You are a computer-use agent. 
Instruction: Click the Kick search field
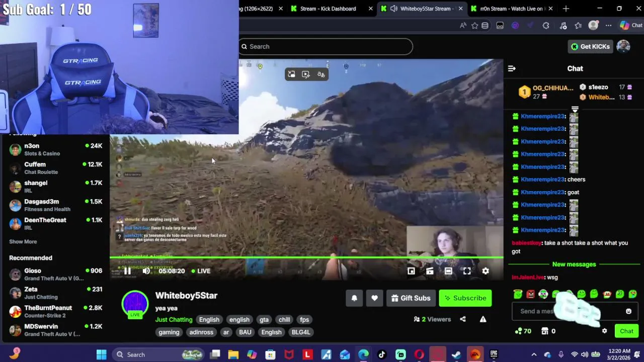326,46
